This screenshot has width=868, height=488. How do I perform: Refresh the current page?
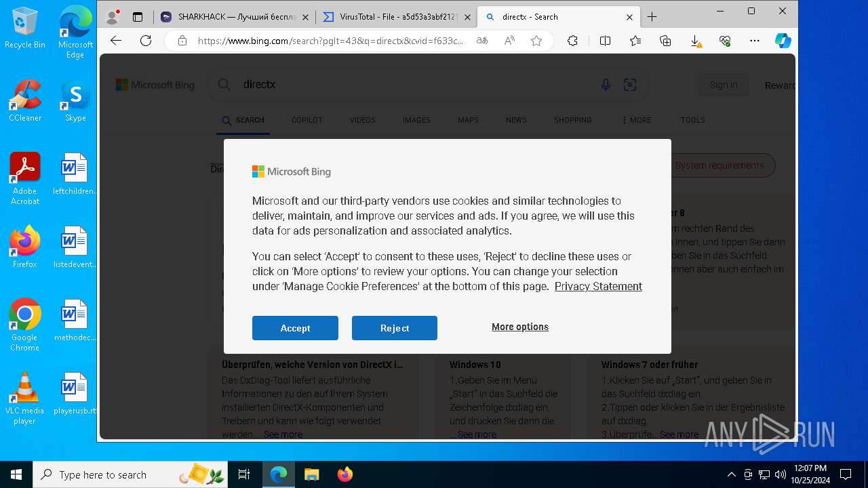[x=146, y=41]
